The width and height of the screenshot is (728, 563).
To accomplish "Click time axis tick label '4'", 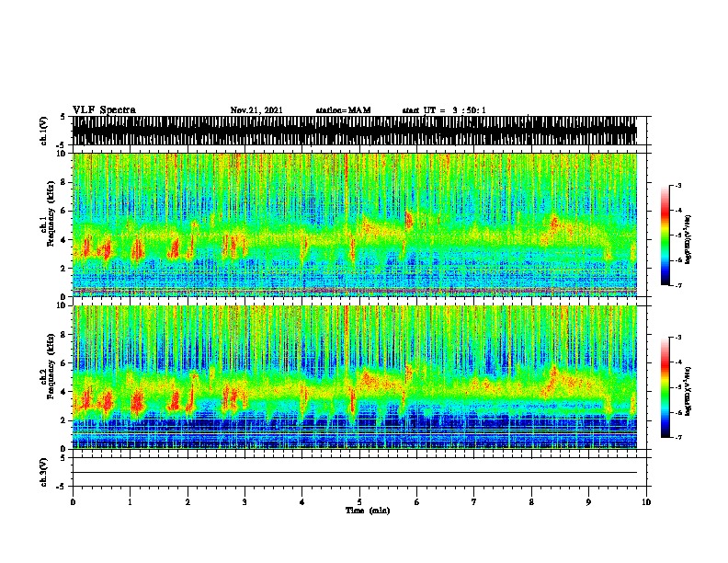I will (302, 502).
